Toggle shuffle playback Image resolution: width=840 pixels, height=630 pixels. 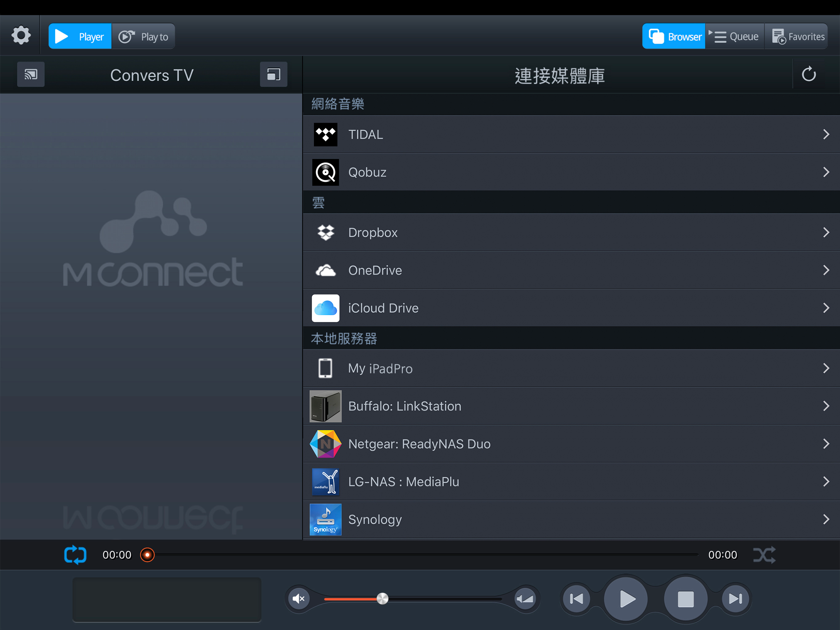764,555
